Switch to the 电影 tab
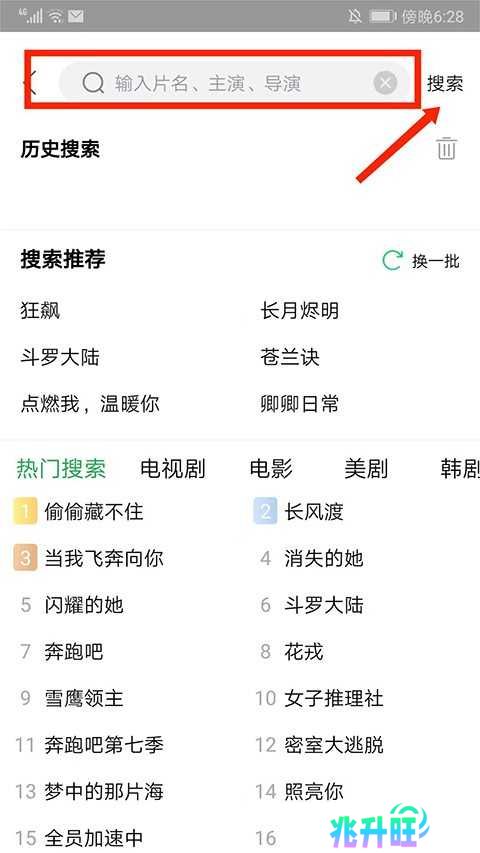The image size is (480, 853). click(x=270, y=468)
